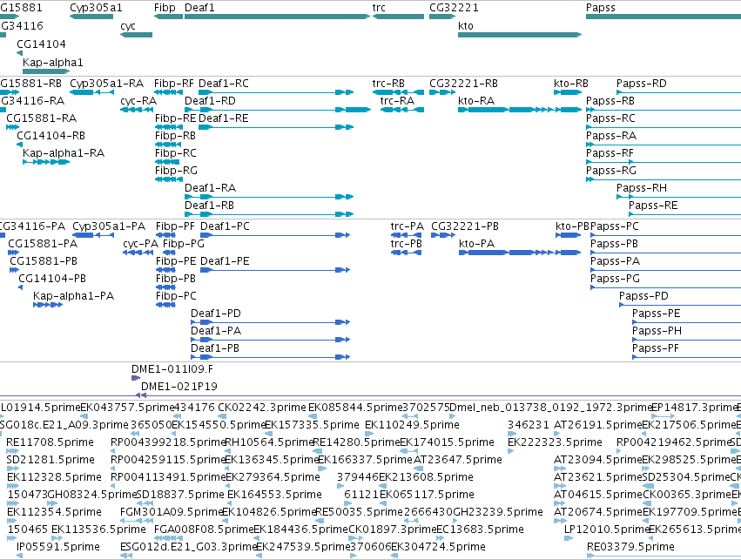
Task: Click the Kap-alpha1 gene label
Action: coord(52,63)
